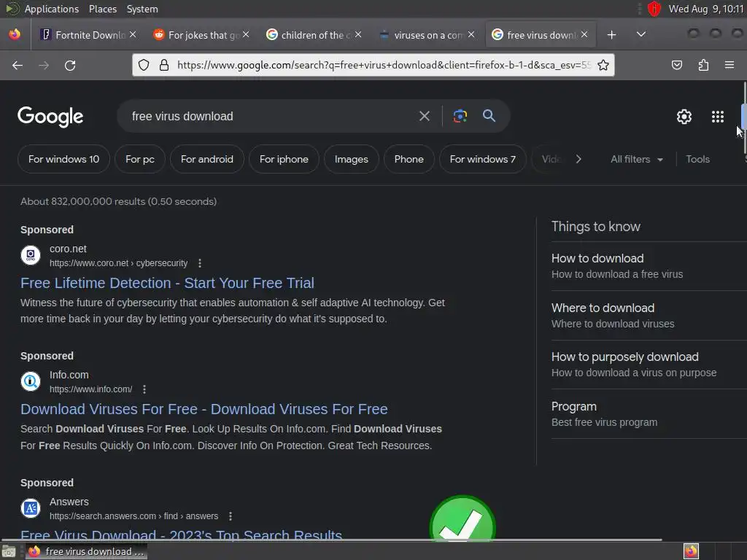Close the Fortnite Download tab

tap(133, 34)
